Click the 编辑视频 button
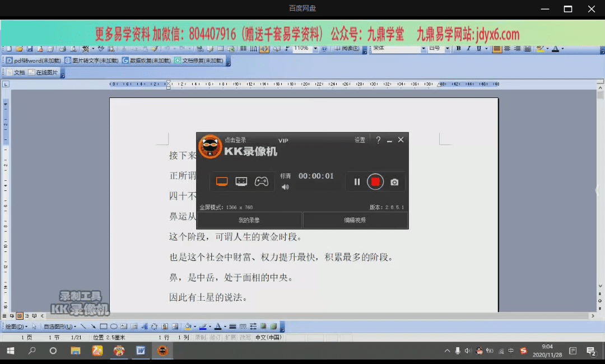Screen dimensions: 605x364 pyautogui.click(x=355, y=220)
